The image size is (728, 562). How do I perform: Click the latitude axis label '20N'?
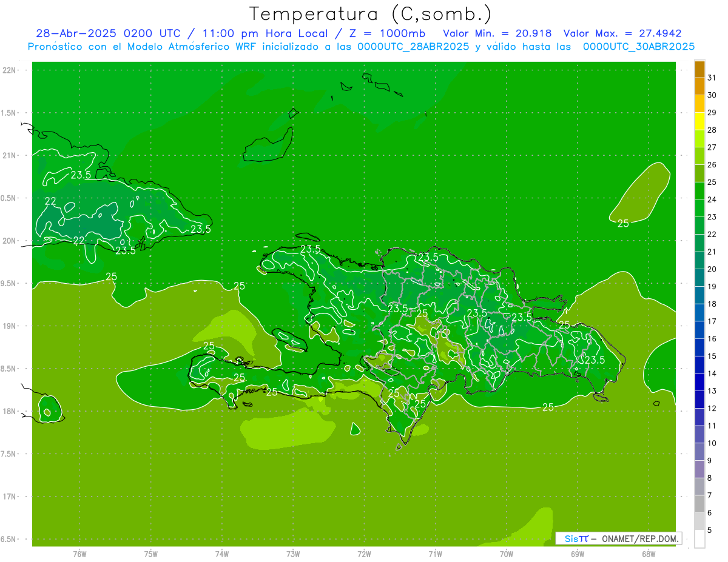[10, 241]
